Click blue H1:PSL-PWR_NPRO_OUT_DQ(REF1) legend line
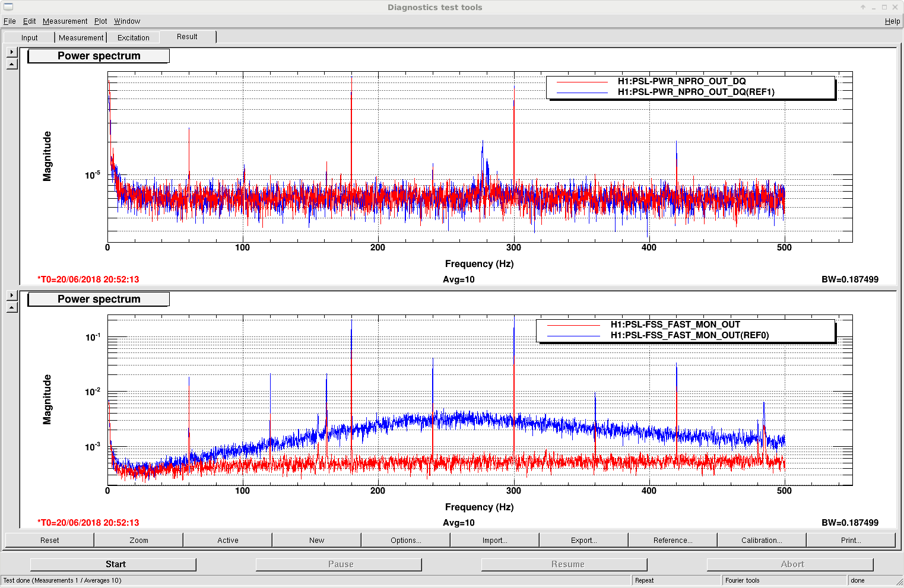Screen dimensions: 904x588 [582, 93]
